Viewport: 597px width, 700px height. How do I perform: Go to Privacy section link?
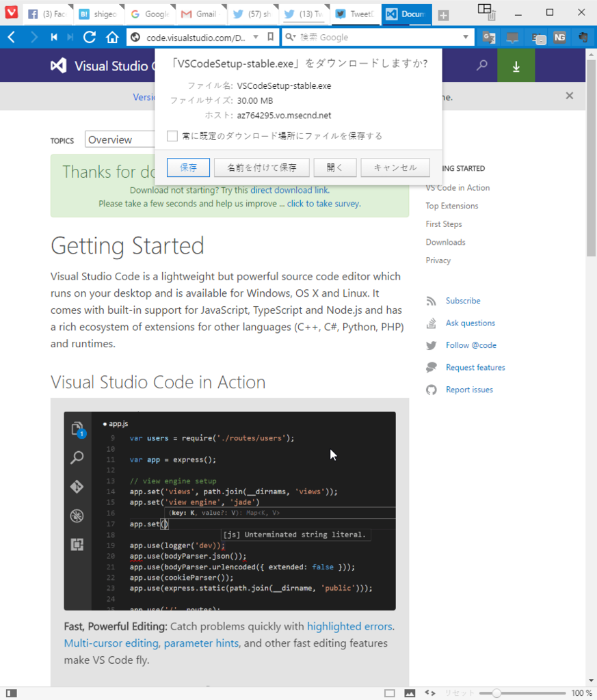tap(438, 260)
